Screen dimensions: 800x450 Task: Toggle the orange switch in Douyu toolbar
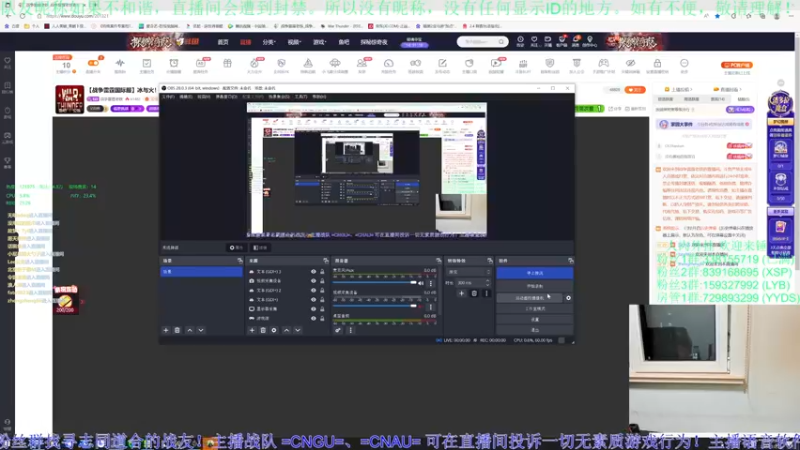[x=93, y=63]
